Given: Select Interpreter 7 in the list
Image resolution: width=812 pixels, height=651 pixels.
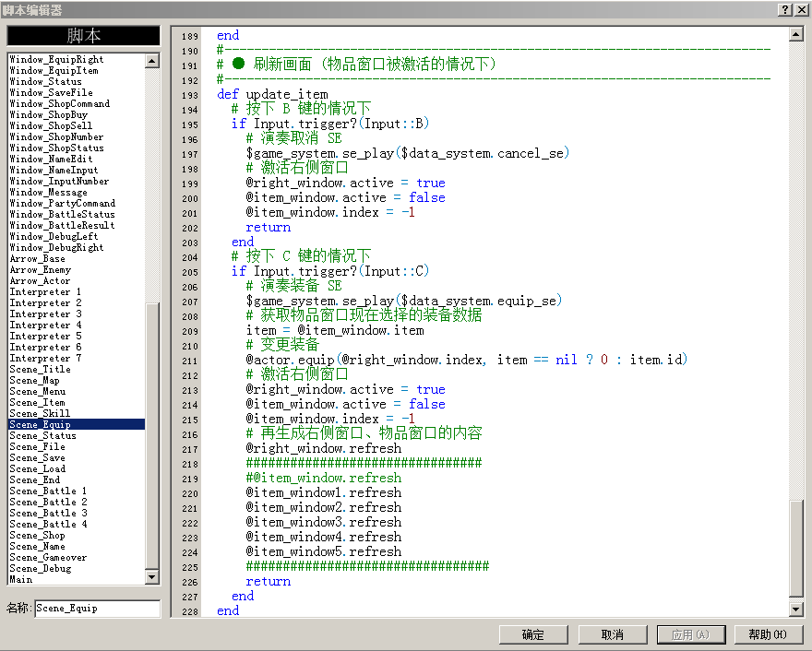Looking at the screenshot, I should point(76,358).
